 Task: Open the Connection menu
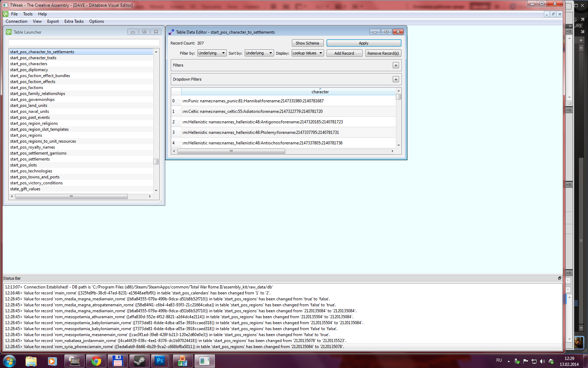(x=16, y=21)
